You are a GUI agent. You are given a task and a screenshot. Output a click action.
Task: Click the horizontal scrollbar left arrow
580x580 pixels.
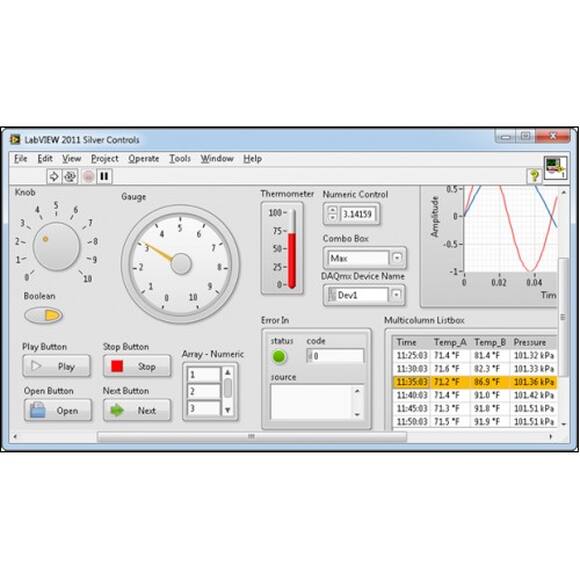[15, 437]
